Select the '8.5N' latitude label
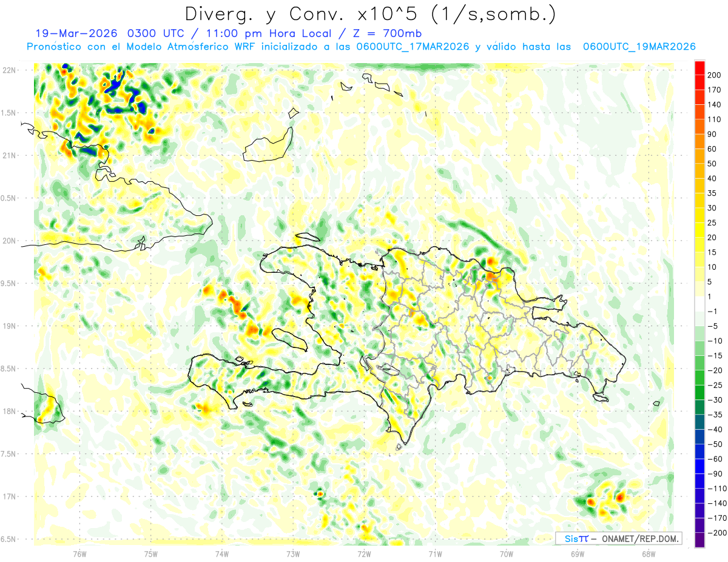Image resolution: width=728 pixels, height=562 pixels. pyautogui.click(x=8, y=369)
